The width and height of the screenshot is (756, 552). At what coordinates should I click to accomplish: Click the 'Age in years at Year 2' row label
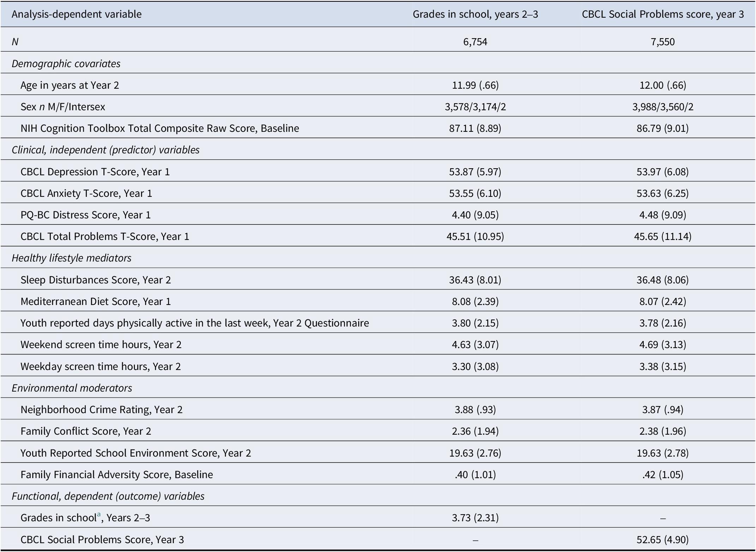70,85
